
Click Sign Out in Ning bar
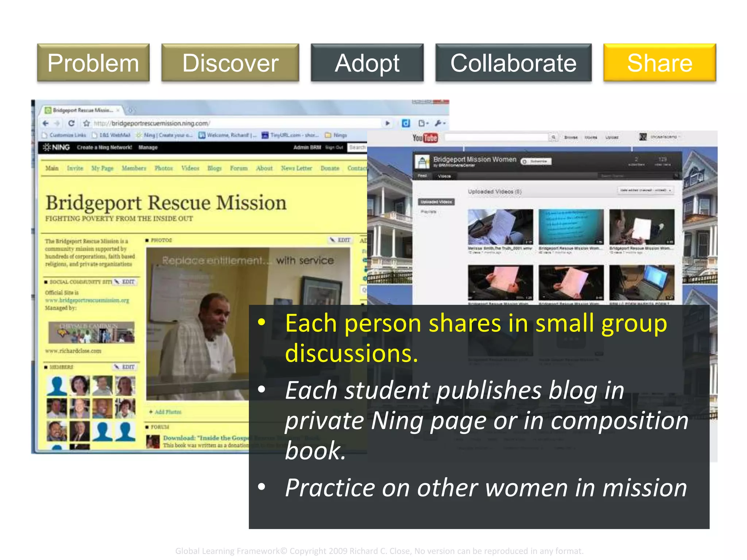coord(334,147)
